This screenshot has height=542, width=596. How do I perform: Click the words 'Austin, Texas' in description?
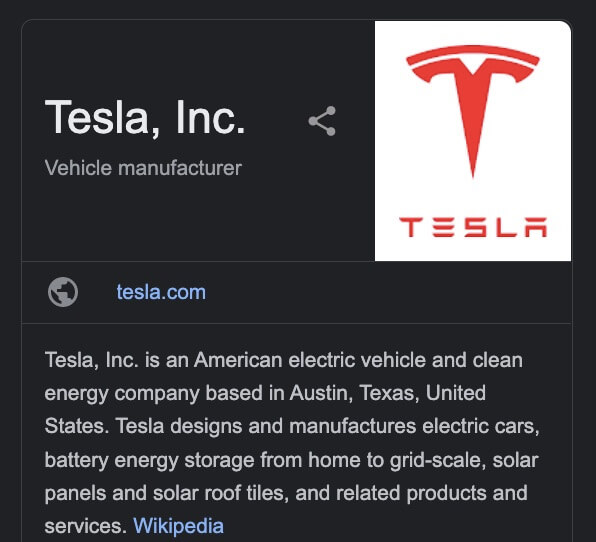click(354, 393)
